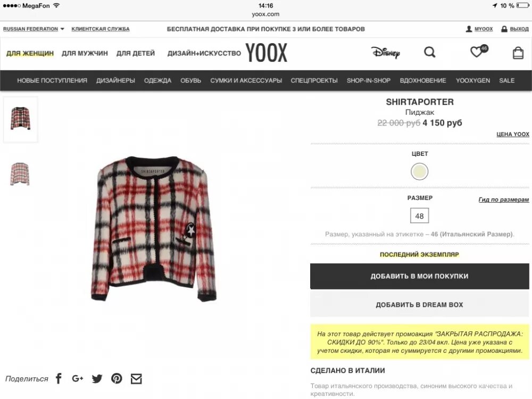Share product by email envelope icon
Screen dimensions: 532x399
click(136, 379)
